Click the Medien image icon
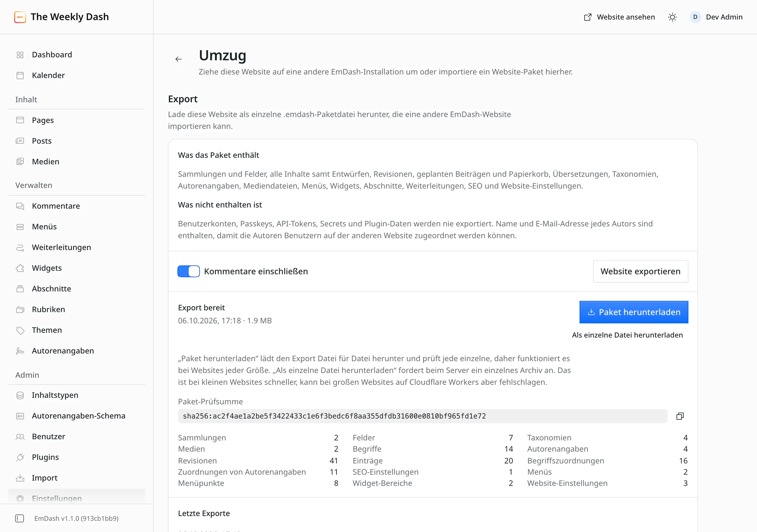Screen dimensions: 757x532 click(20, 161)
